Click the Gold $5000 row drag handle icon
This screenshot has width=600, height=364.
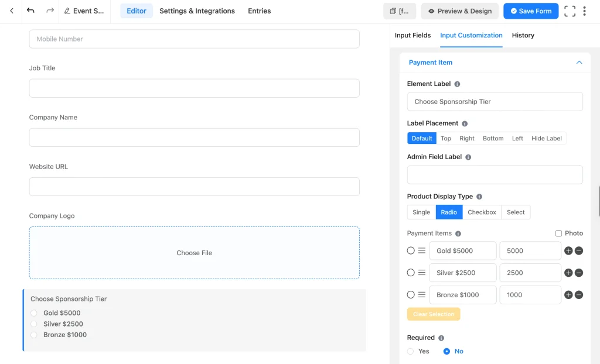coord(422,251)
